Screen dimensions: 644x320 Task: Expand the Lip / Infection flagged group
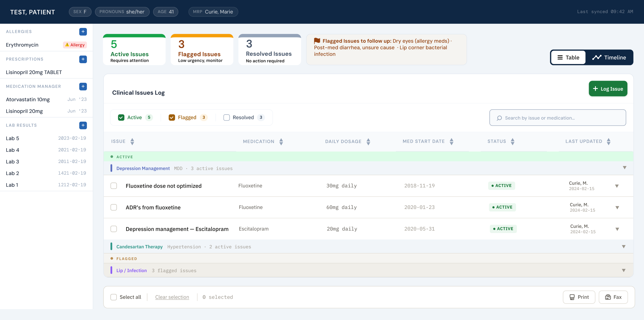[623, 270]
